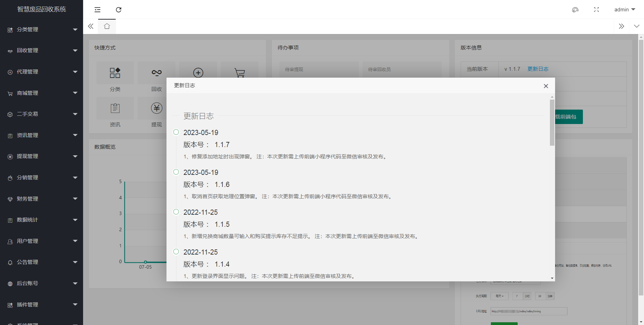Open the 用户管理 sidebar menu
644x325 pixels.
[x=42, y=241]
